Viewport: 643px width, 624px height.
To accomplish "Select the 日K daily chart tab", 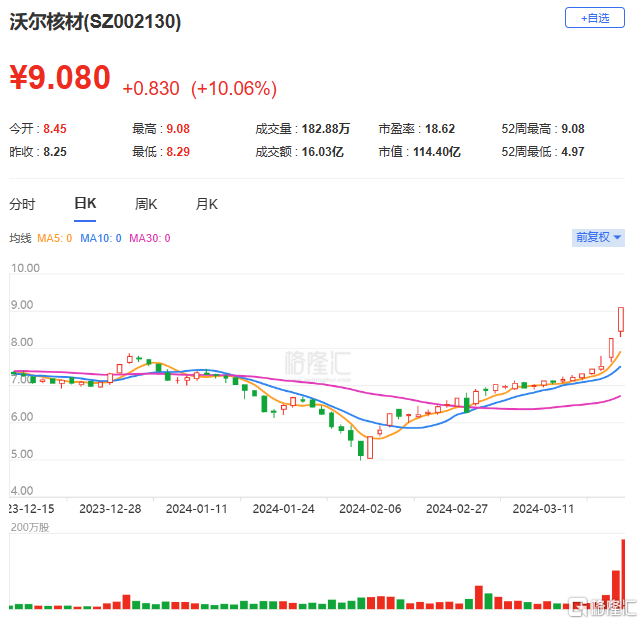I will tap(85, 203).
